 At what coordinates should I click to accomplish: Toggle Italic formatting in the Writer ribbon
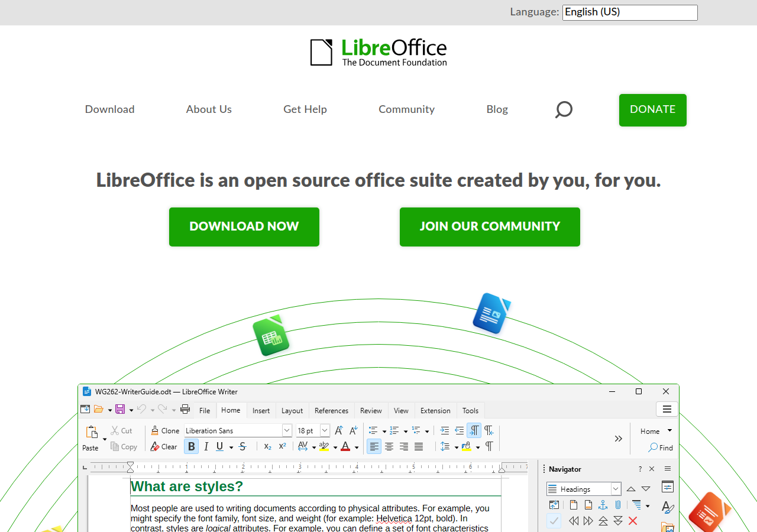[206, 447]
